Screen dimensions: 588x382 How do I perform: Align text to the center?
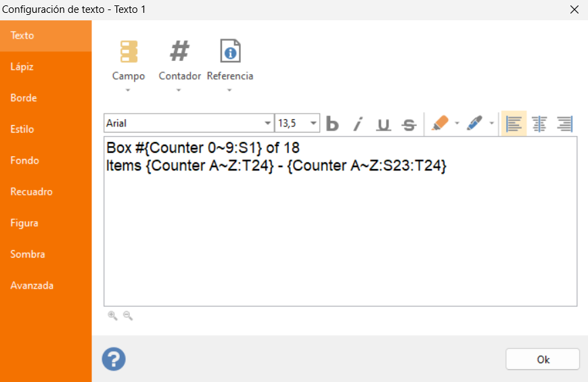point(539,124)
